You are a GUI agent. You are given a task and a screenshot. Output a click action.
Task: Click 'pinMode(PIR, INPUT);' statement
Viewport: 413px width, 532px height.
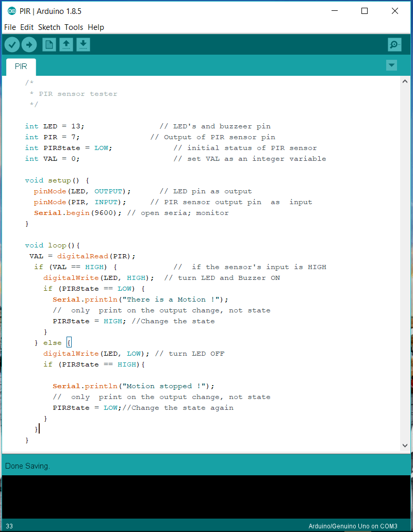[80, 202]
